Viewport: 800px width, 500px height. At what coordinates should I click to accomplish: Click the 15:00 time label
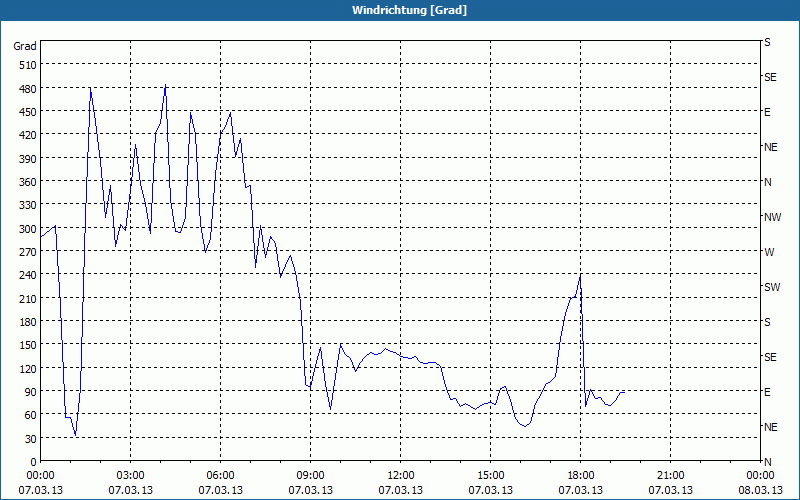[x=491, y=476]
